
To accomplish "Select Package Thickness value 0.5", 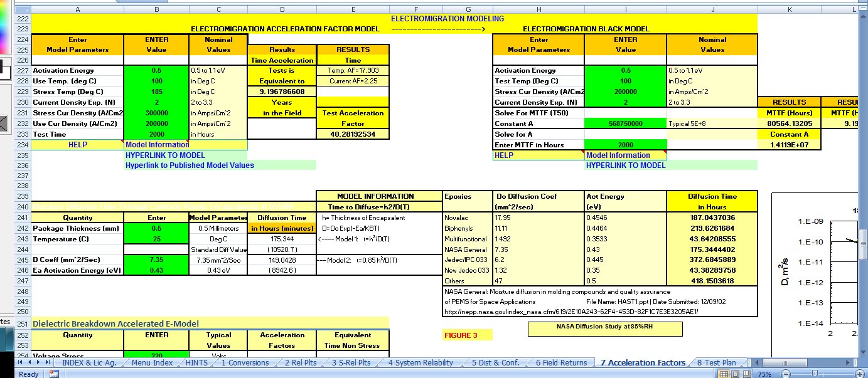I will tap(156, 228).
